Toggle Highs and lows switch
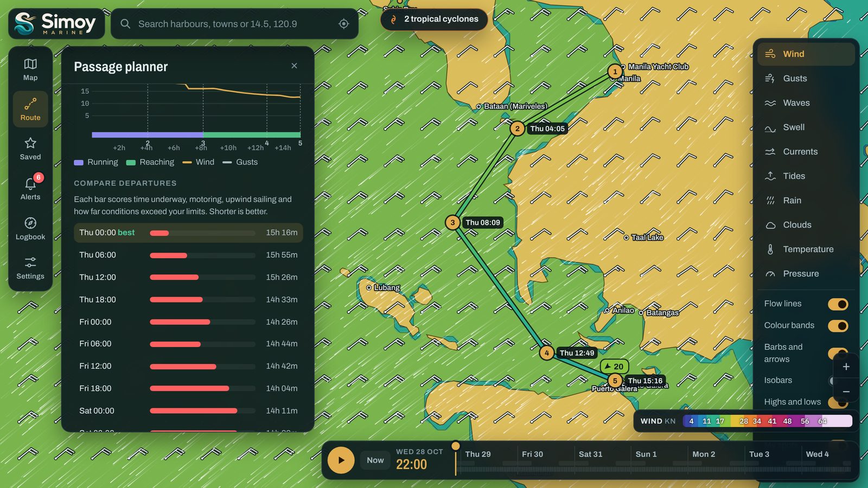This screenshot has width=868, height=488. pos(838,402)
